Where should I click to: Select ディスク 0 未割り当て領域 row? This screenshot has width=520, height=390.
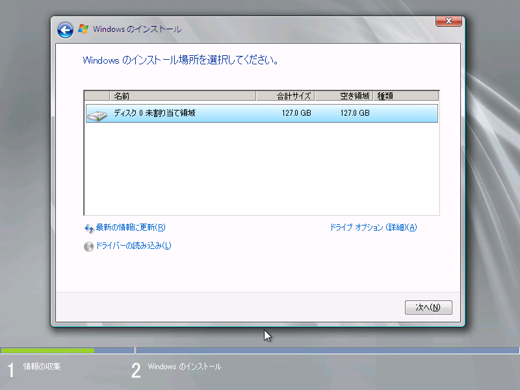262,113
